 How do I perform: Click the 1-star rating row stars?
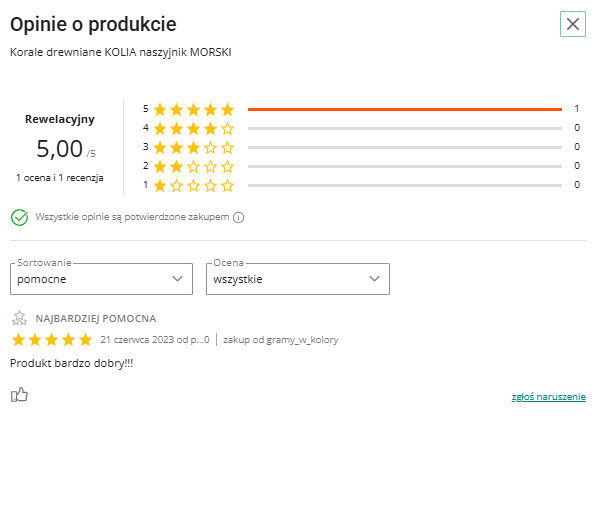194,185
